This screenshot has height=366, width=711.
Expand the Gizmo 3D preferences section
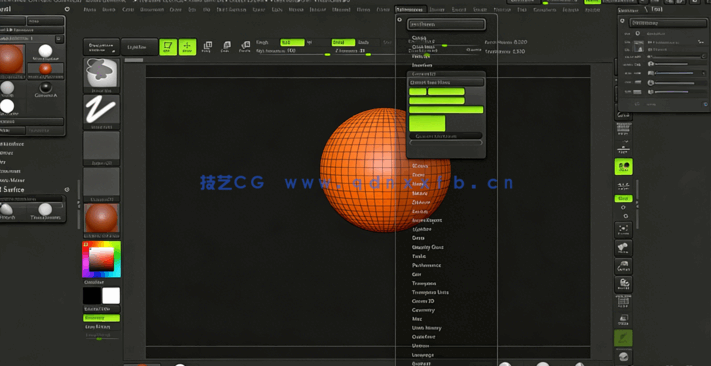(x=423, y=301)
